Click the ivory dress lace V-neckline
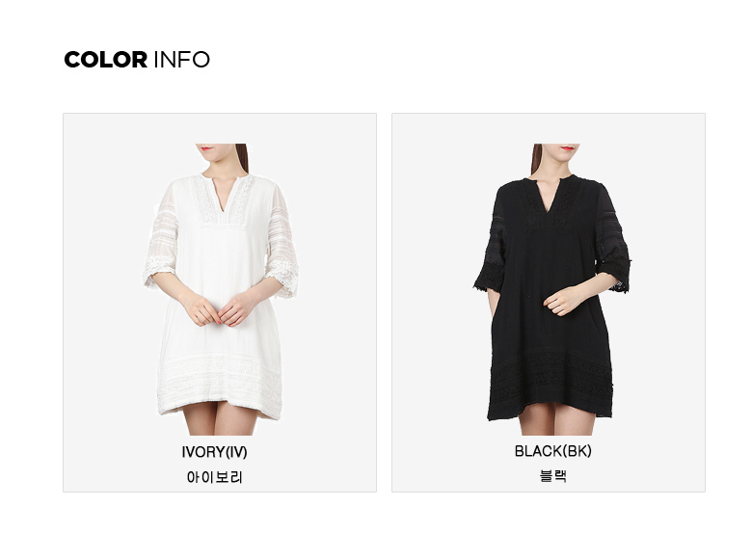Viewport: 752px width, 560px height. [x=225, y=199]
